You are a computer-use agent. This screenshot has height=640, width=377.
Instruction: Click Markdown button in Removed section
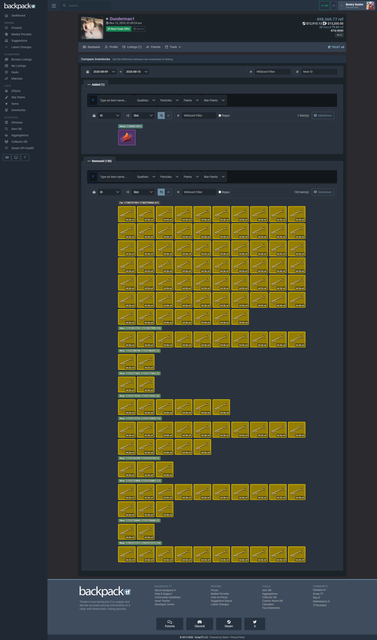click(323, 192)
